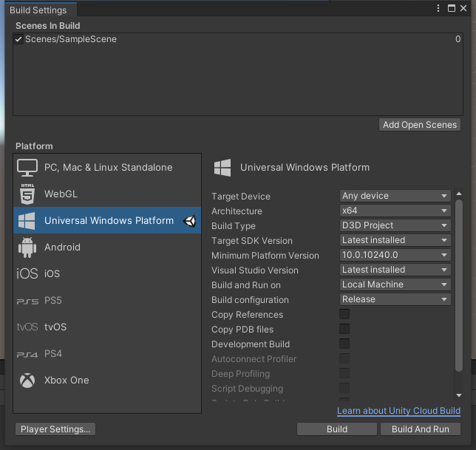The image size is (476, 450).
Task: Click the large Windows logo in the settings header
Action: (222, 168)
